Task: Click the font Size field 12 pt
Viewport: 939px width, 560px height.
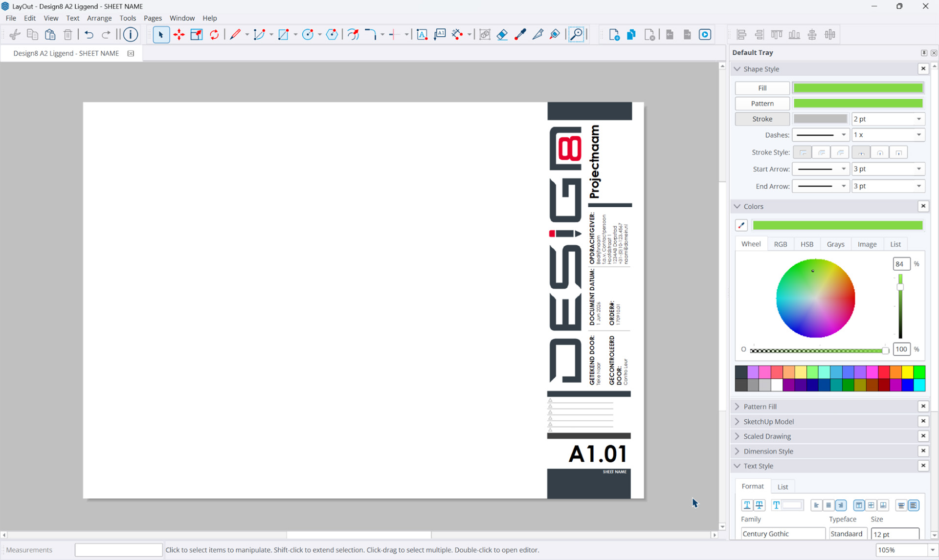Action: click(x=895, y=534)
